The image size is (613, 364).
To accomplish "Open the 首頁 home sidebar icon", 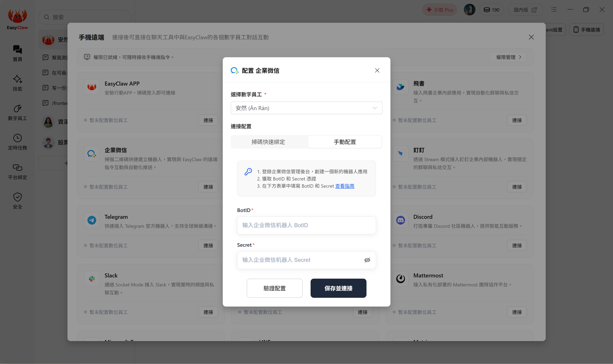I will click(17, 53).
